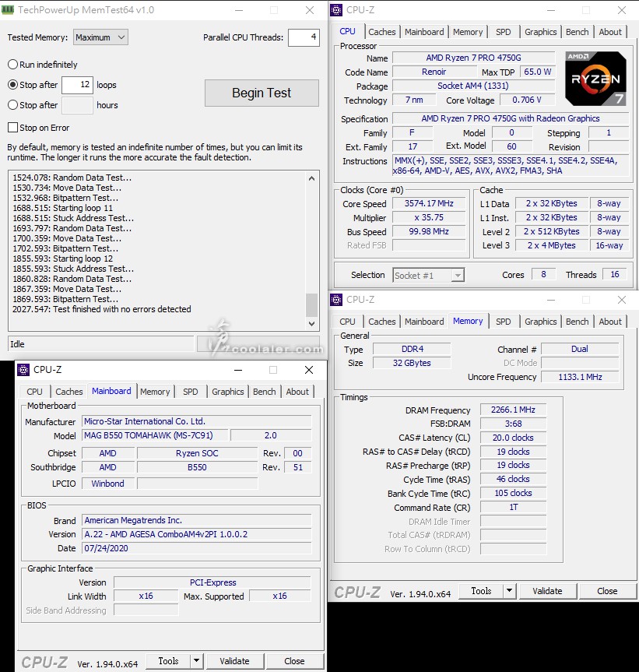Click the Idle status field in MemTest64
The width and height of the screenshot is (639, 672).
pyautogui.click(x=100, y=344)
